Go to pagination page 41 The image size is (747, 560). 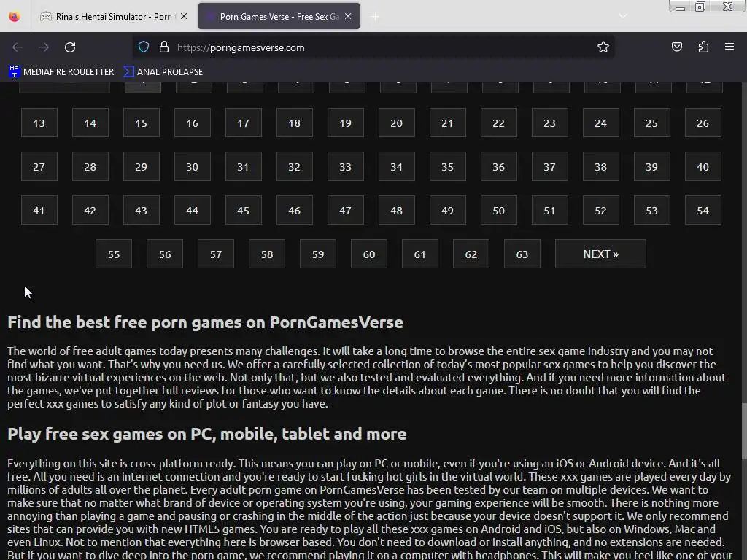(39, 211)
